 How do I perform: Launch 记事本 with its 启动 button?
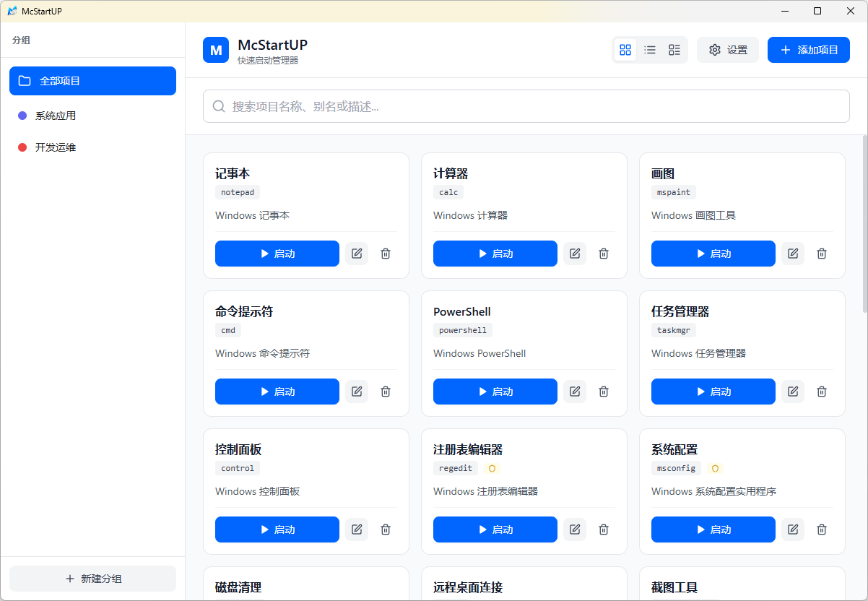pyautogui.click(x=277, y=254)
